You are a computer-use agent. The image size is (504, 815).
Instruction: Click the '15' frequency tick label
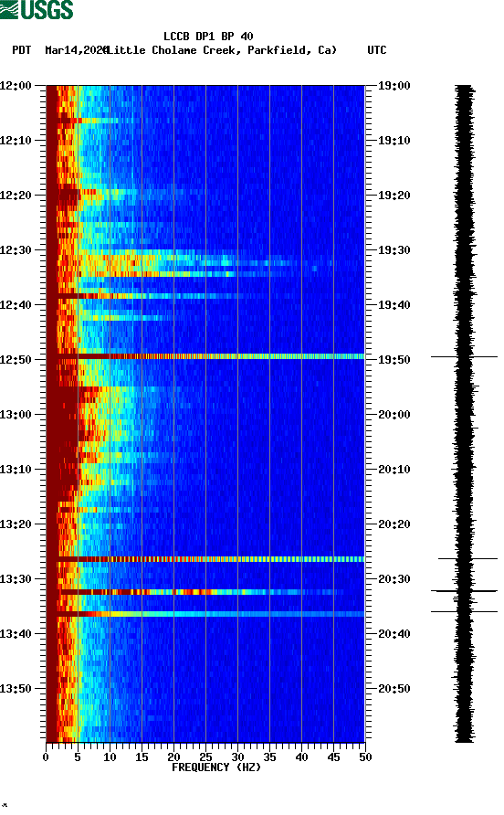tap(142, 757)
